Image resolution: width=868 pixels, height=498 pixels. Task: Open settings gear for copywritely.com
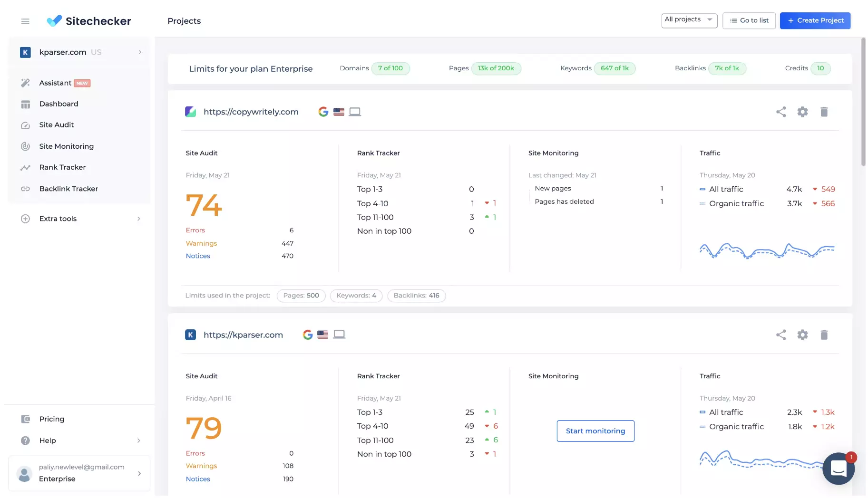(x=802, y=112)
